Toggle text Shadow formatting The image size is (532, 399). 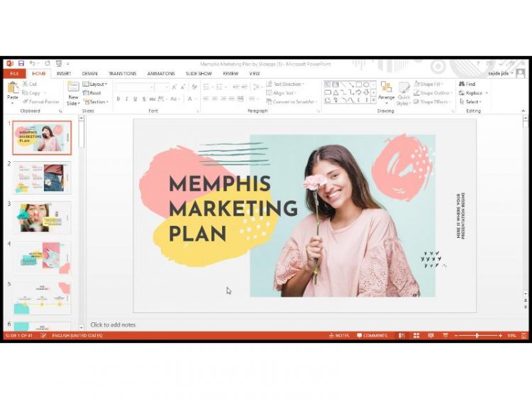click(144, 99)
